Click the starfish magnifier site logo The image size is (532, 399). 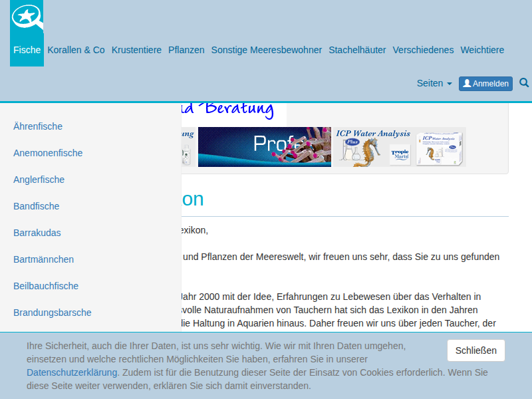27,17
